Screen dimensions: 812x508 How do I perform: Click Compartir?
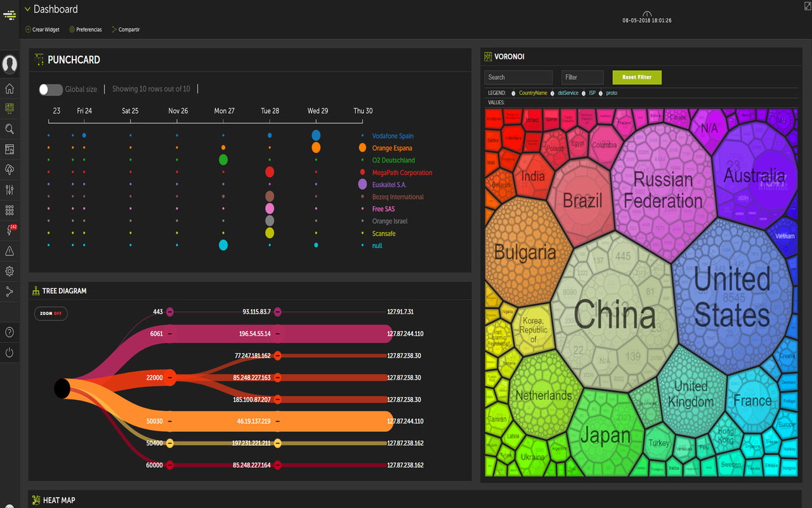pyautogui.click(x=126, y=30)
